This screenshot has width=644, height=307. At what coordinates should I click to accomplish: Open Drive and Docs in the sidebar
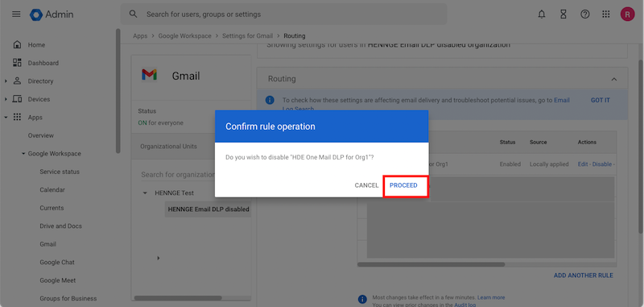point(61,226)
